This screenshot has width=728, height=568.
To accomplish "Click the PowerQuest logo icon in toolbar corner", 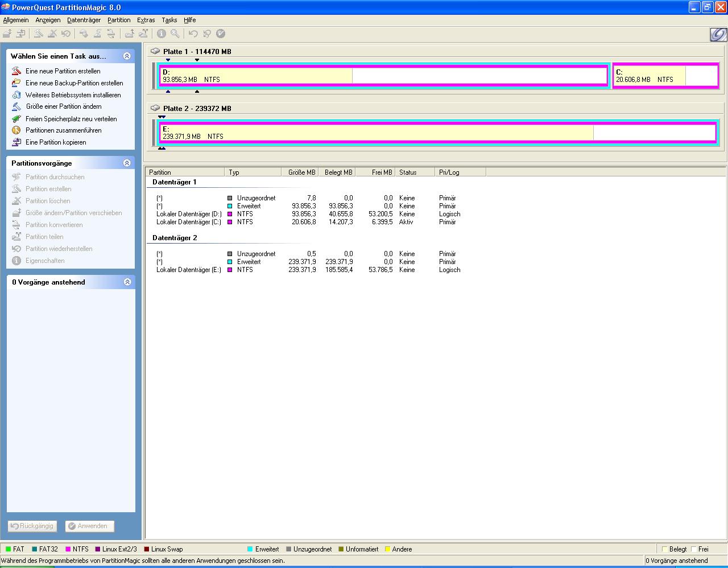I will pyautogui.click(x=718, y=35).
